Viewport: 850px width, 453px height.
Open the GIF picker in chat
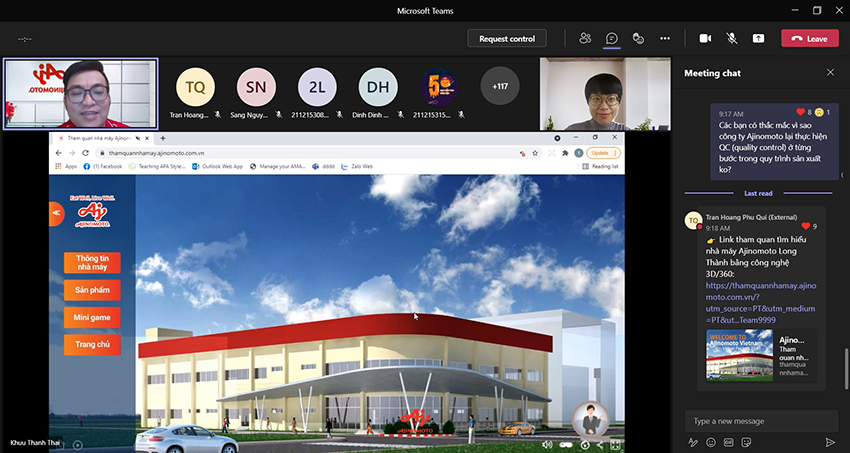[729, 443]
